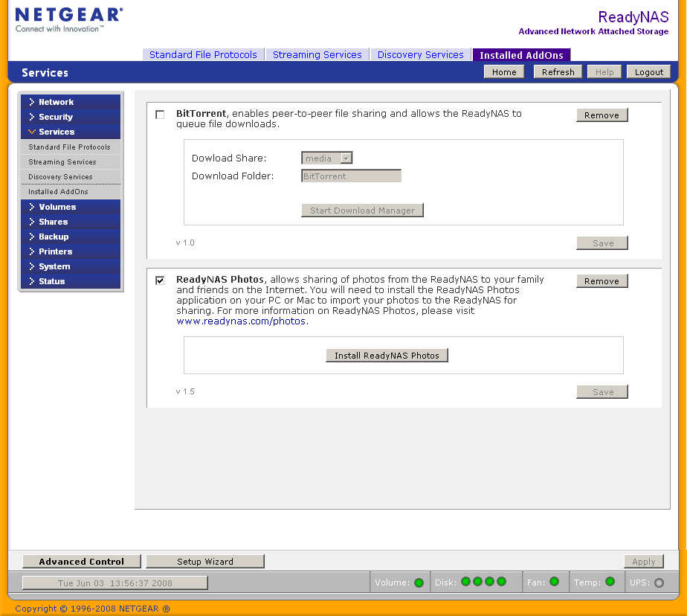Launch the Setup Wizard
Image resolution: width=687 pixels, height=616 pixels.
(205, 561)
